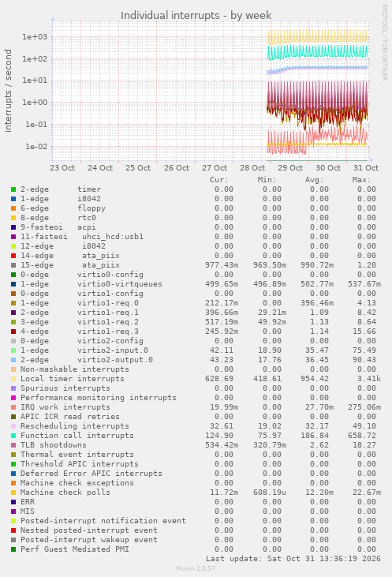Click the 23 Oct date label
392x577 pixels.
pyautogui.click(x=62, y=168)
